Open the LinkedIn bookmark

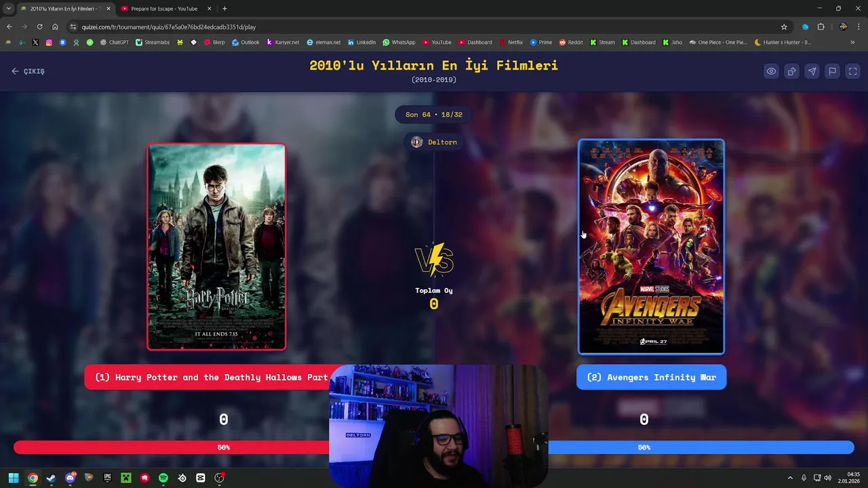tap(361, 42)
